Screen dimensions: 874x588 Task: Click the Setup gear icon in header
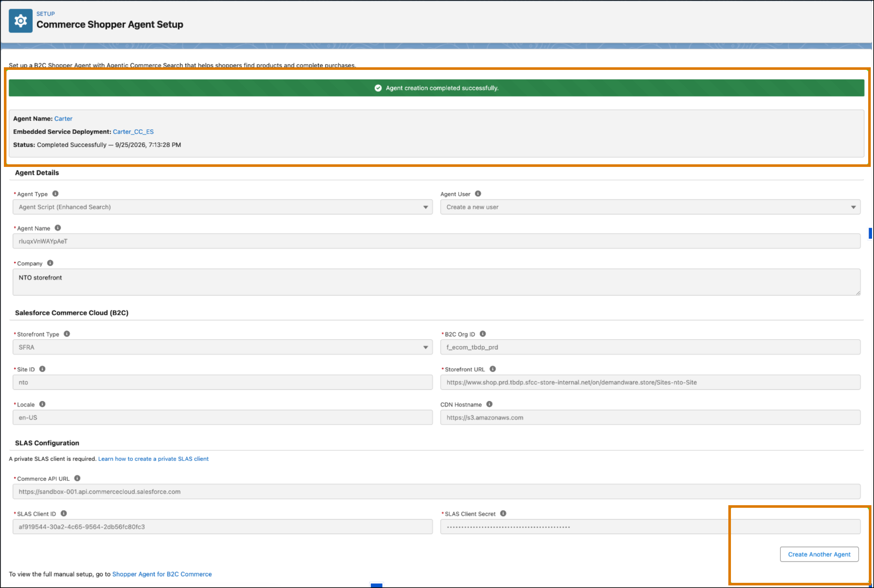tap(21, 21)
